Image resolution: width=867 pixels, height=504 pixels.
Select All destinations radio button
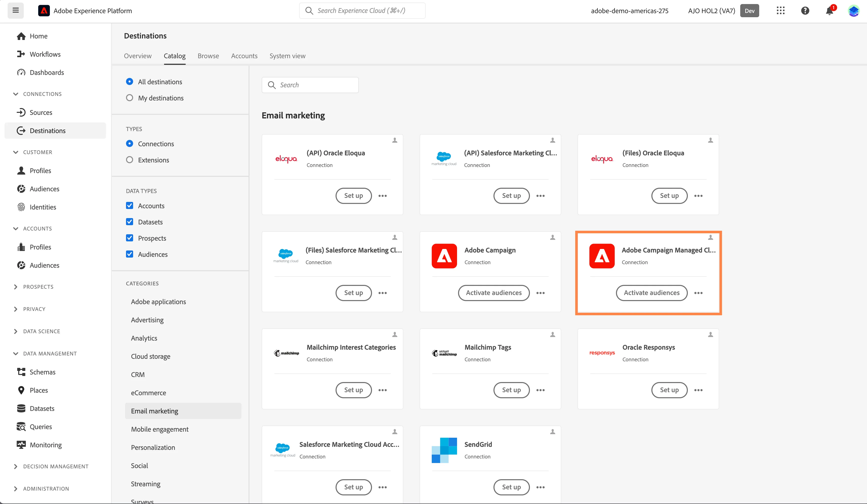point(129,81)
